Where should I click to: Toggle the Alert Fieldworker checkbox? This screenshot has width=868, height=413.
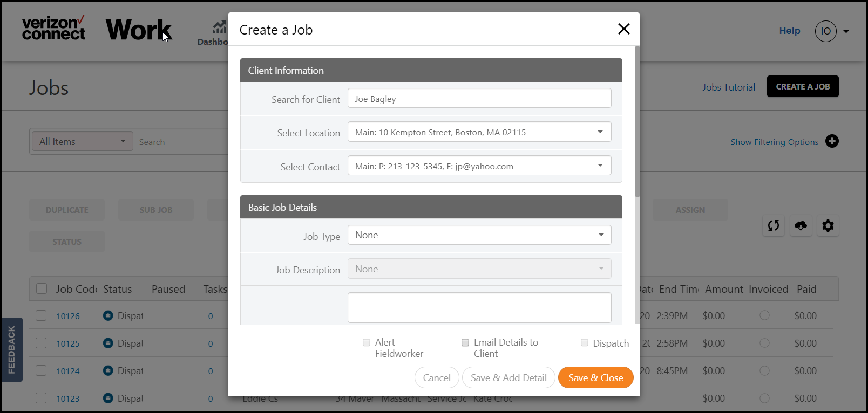[367, 342]
